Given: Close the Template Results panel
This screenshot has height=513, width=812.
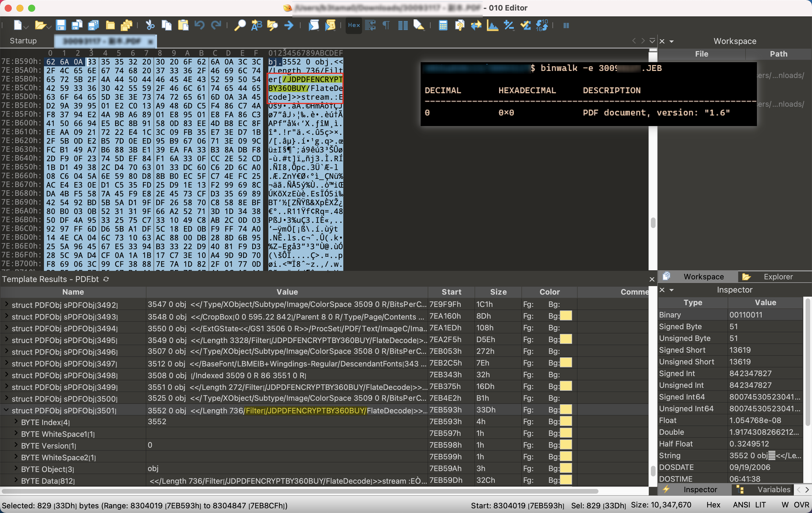Looking at the screenshot, I should coord(652,279).
